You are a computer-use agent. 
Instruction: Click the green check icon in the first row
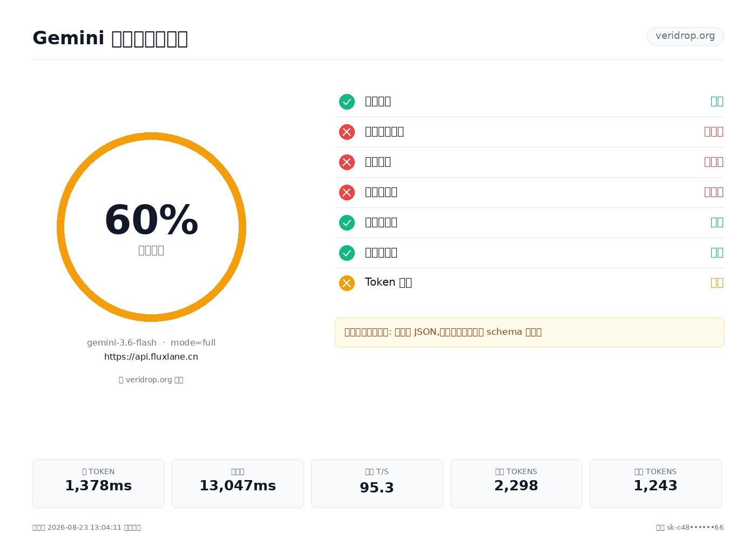[x=347, y=102]
